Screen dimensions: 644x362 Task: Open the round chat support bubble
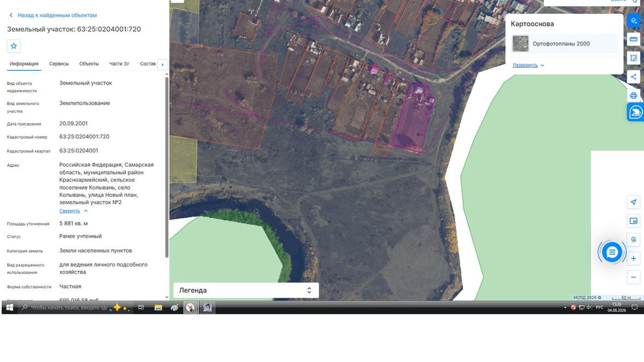point(612,252)
